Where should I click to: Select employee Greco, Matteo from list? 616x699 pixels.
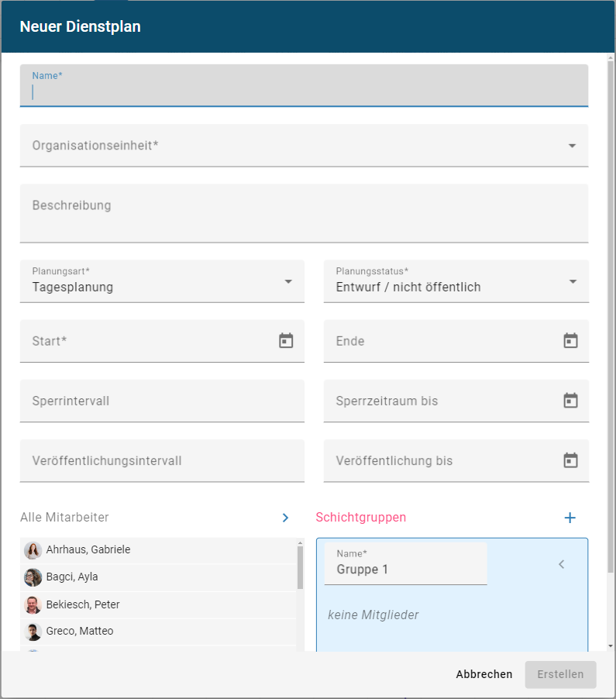pos(79,632)
